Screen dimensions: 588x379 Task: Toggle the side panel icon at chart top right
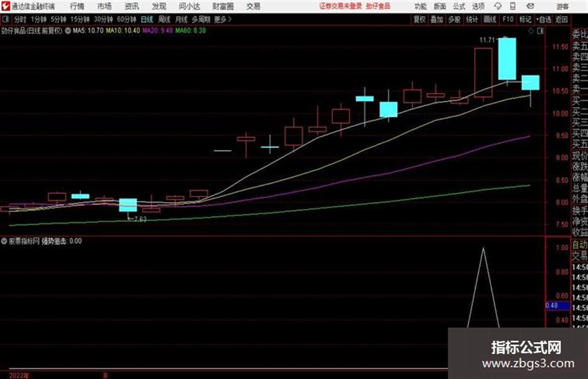click(x=540, y=31)
